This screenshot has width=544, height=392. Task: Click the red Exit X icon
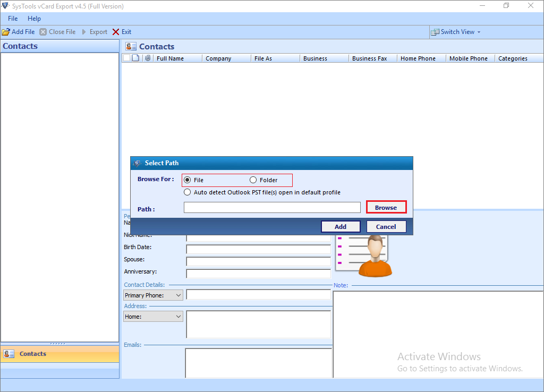pos(116,32)
